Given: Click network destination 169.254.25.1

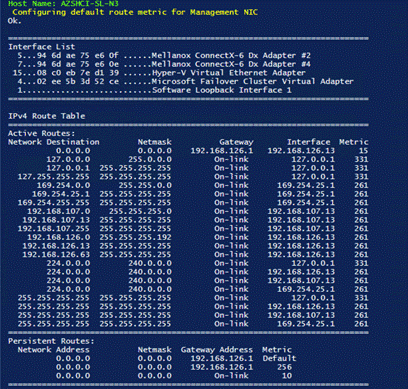Looking at the screenshot, I should pos(61,194).
